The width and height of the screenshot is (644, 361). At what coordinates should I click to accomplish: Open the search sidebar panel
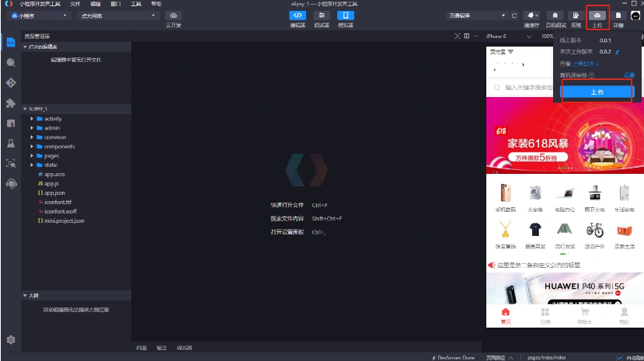click(11, 62)
